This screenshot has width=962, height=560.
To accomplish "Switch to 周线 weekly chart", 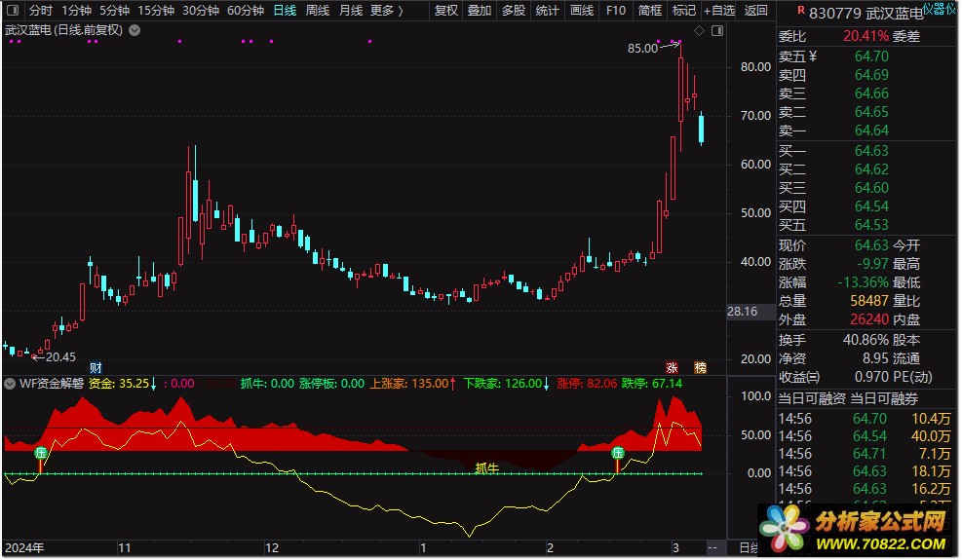I will tap(317, 11).
